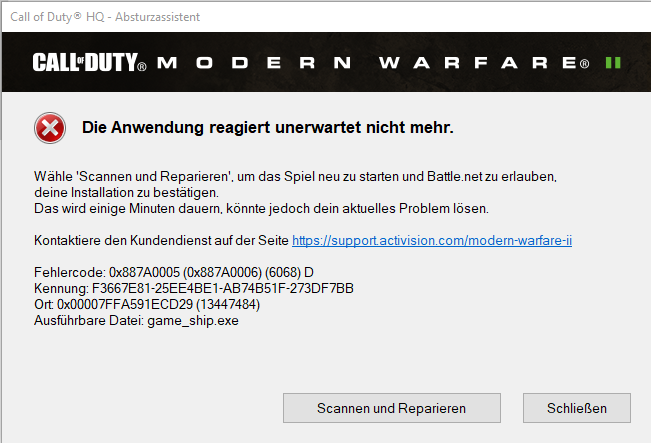Click the line 'deine Installation zu bestätigen.'
The image size is (651, 443).
coord(126,193)
